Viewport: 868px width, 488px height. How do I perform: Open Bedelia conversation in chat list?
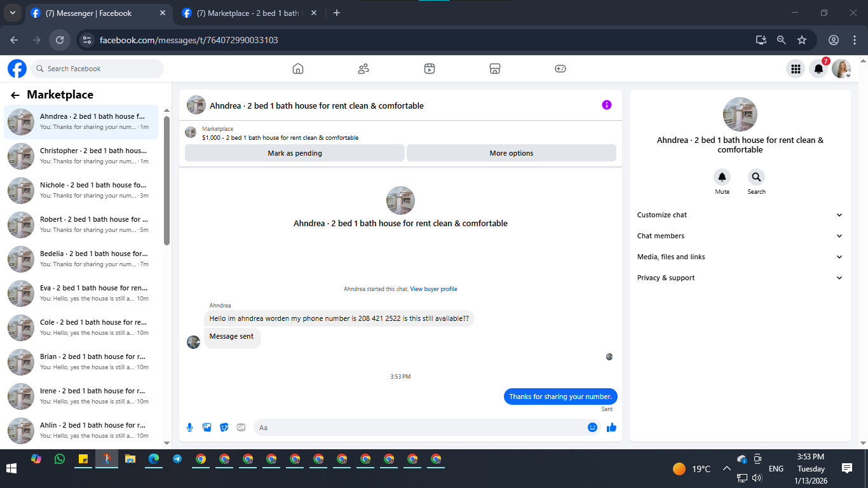[x=81, y=259]
